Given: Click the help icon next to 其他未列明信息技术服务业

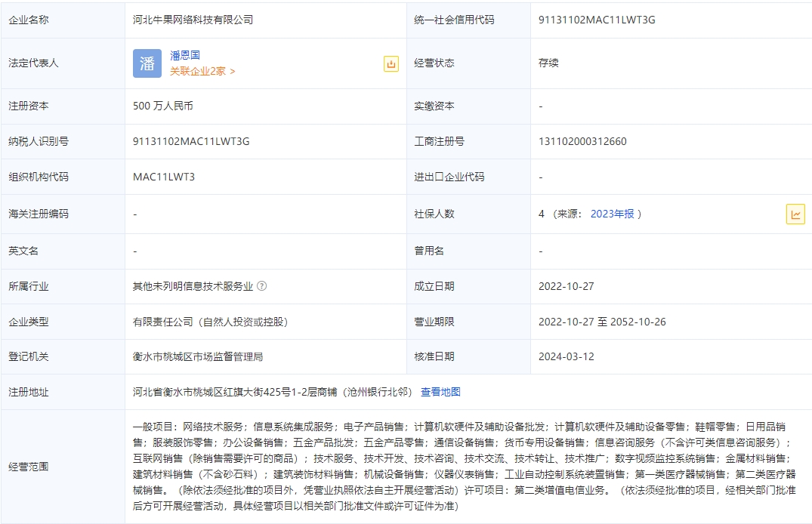Looking at the screenshot, I should [x=261, y=286].
